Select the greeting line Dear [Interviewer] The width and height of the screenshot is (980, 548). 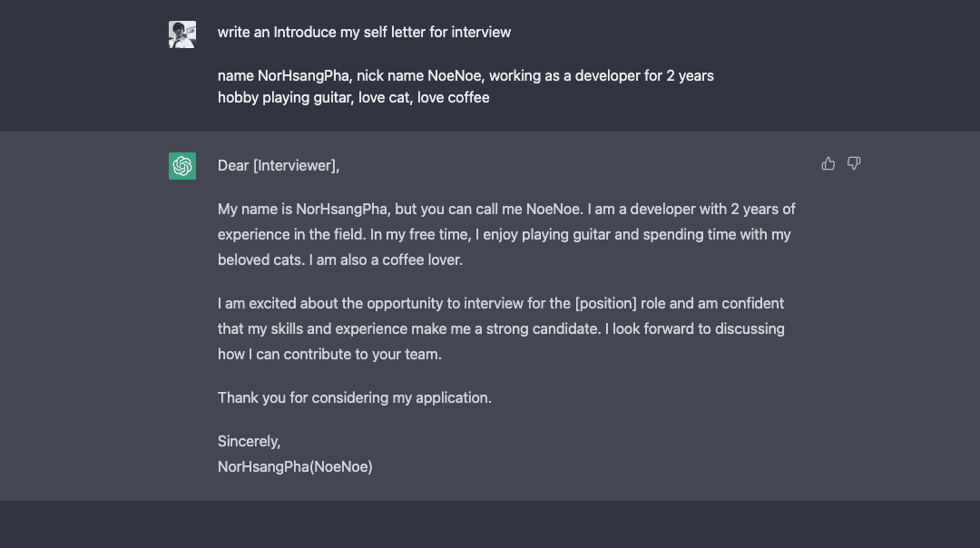coord(278,165)
